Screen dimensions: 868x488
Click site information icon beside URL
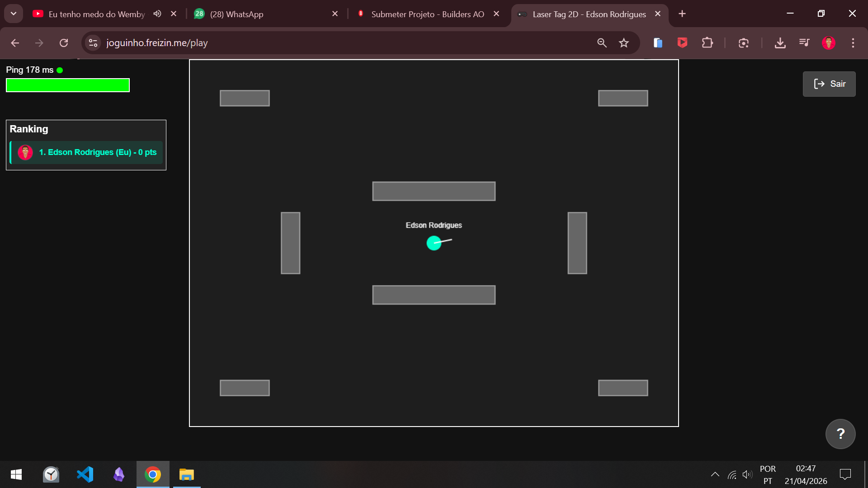click(x=93, y=43)
